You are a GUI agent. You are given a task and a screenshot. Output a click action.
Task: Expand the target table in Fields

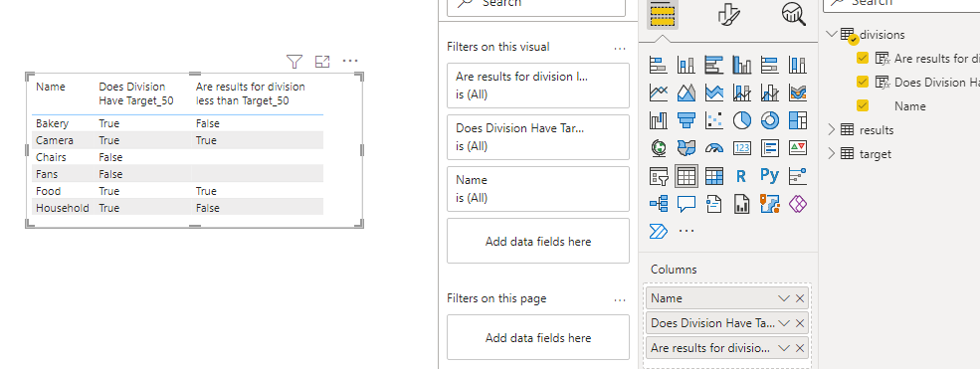[831, 153]
